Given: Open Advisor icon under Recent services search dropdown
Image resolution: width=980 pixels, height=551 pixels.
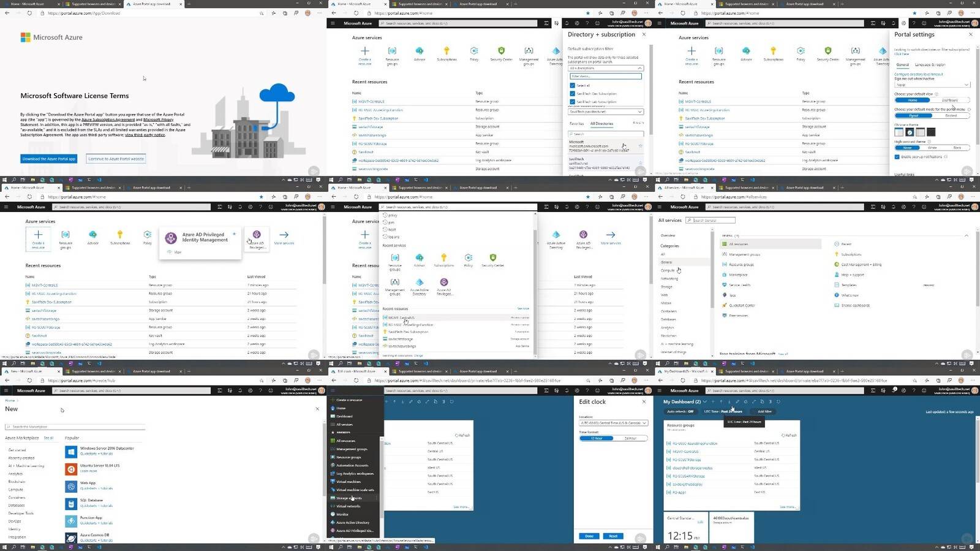Looking at the screenshot, I should coord(420,257).
